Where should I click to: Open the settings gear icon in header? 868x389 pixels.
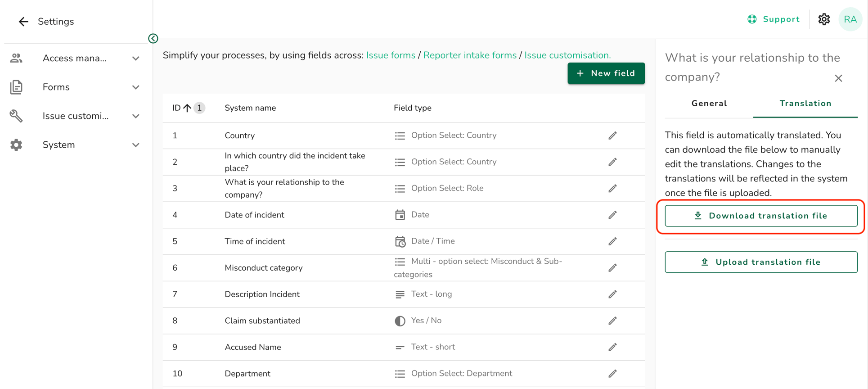(824, 19)
